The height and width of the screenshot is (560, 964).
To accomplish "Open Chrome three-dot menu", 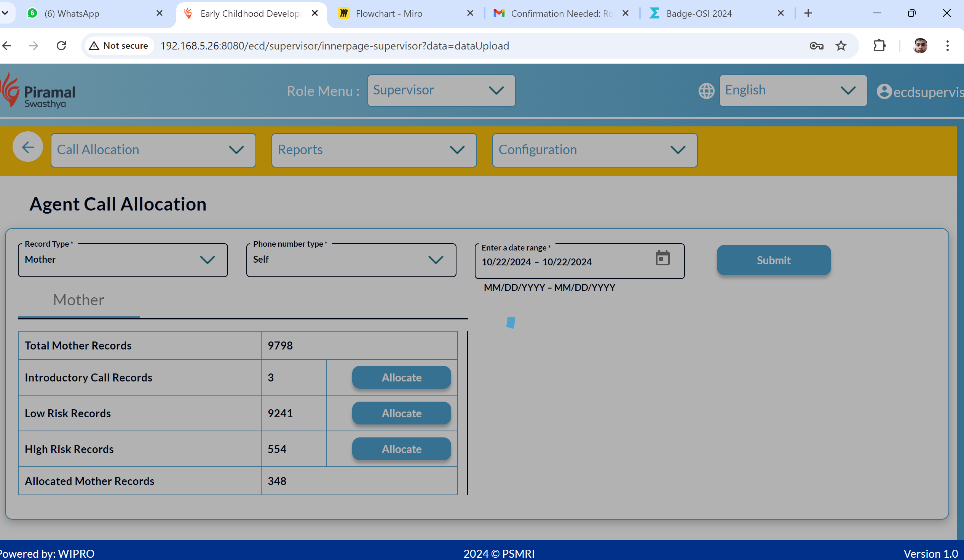I will point(947,46).
